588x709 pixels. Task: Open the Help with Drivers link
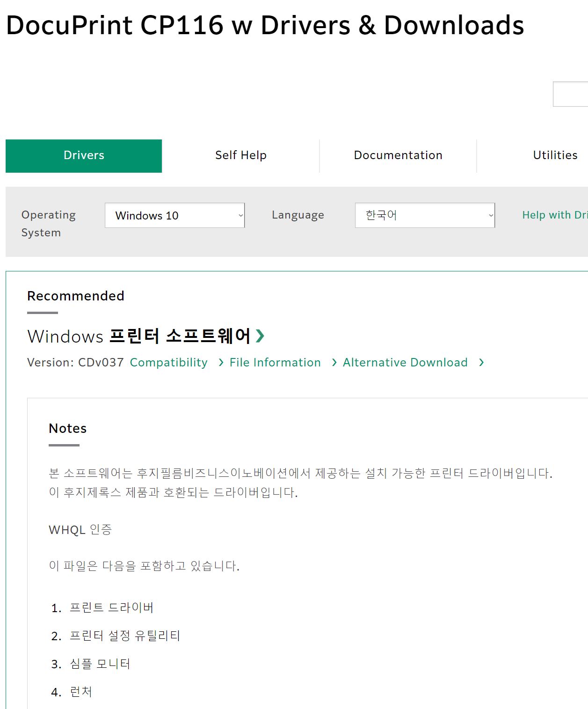pos(555,215)
